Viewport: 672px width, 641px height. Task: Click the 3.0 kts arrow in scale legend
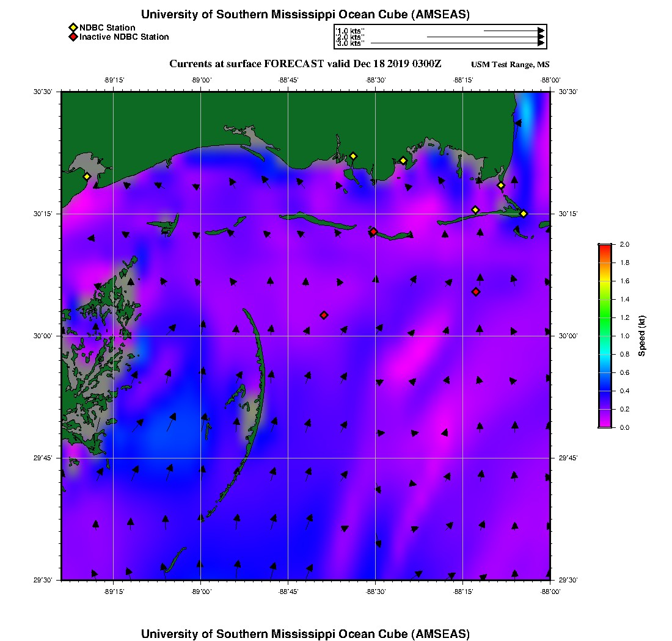coord(457,43)
